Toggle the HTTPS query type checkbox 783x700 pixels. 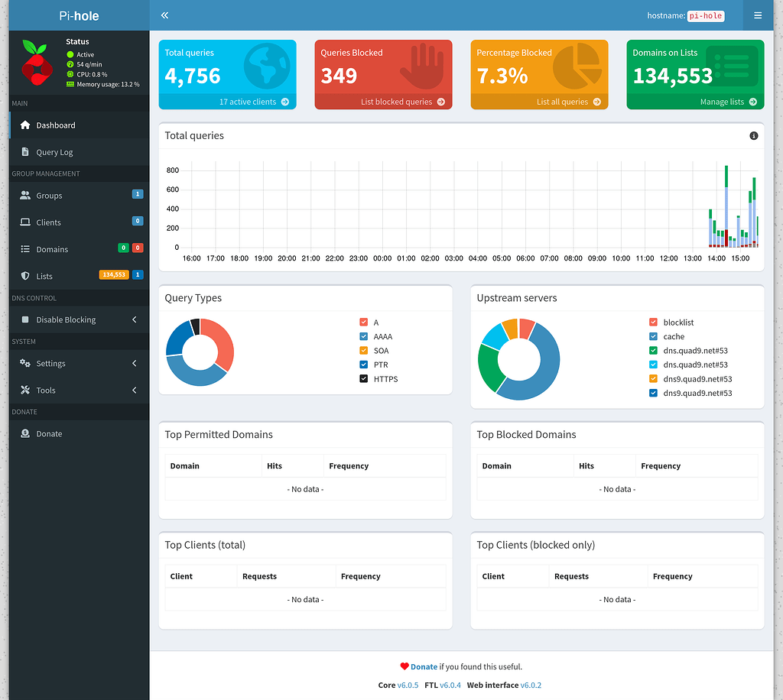pyautogui.click(x=364, y=379)
